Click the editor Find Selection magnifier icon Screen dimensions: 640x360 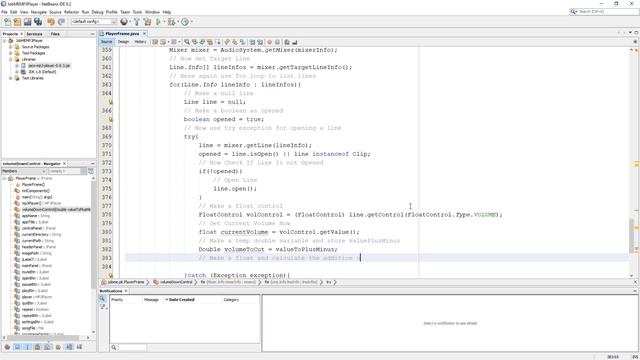coord(187,42)
